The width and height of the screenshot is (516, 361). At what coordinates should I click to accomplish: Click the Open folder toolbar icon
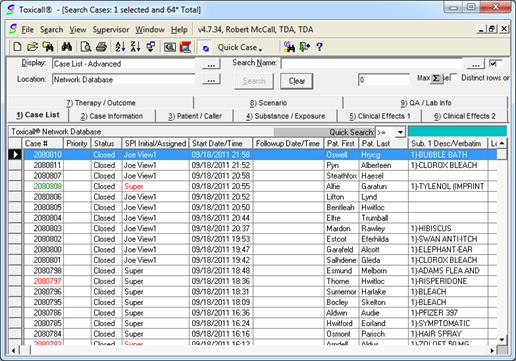(x=32, y=47)
